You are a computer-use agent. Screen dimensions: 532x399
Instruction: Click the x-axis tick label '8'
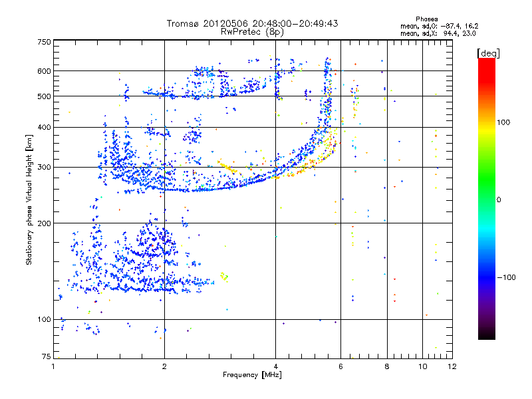coord(387,366)
